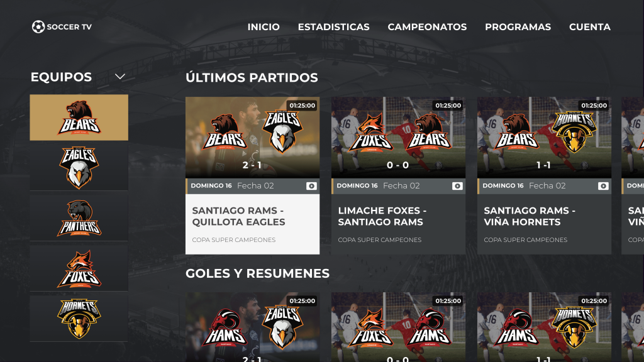Open the Campeonatos section
Screen dimensions: 644x362
(427, 27)
